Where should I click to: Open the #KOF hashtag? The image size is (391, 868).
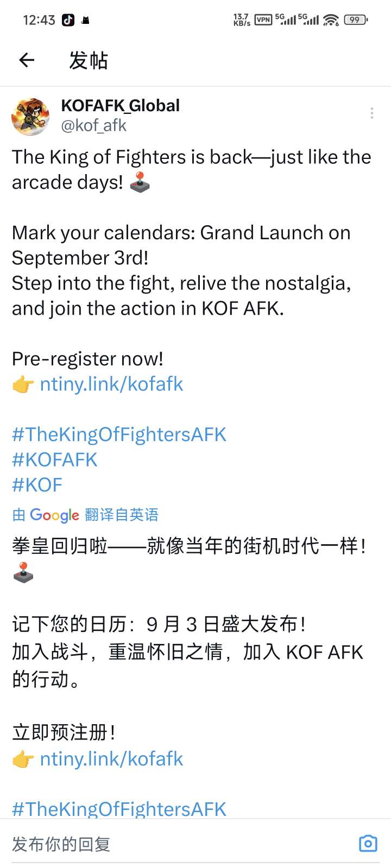37,485
